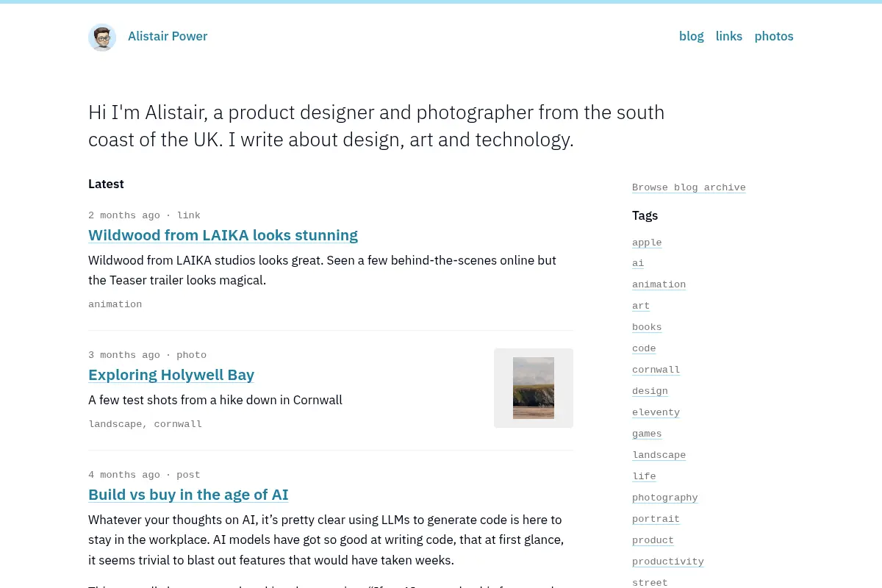Screen dimensions: 882x588
Task: Select the life tag
Action: pyautogui.click(x=644, y=476)
